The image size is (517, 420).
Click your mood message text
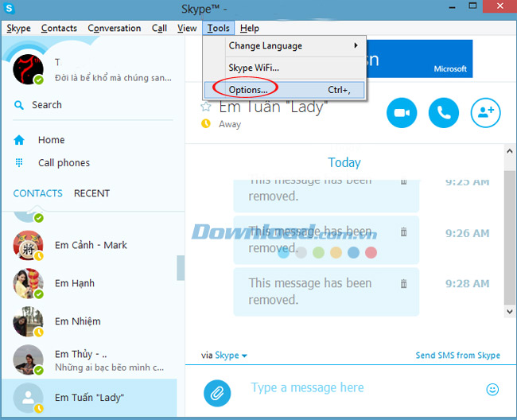pyautogui.click(x=113, y=78)
